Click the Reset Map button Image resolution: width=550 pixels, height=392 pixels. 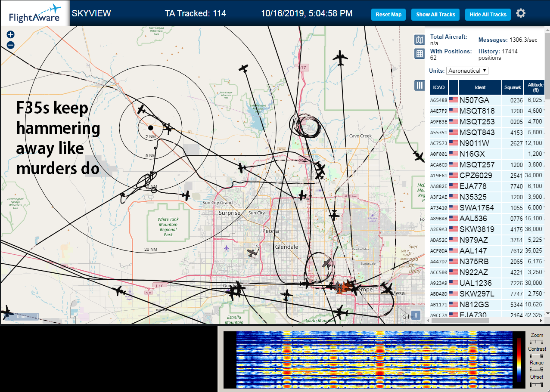[x=388, y=14]
